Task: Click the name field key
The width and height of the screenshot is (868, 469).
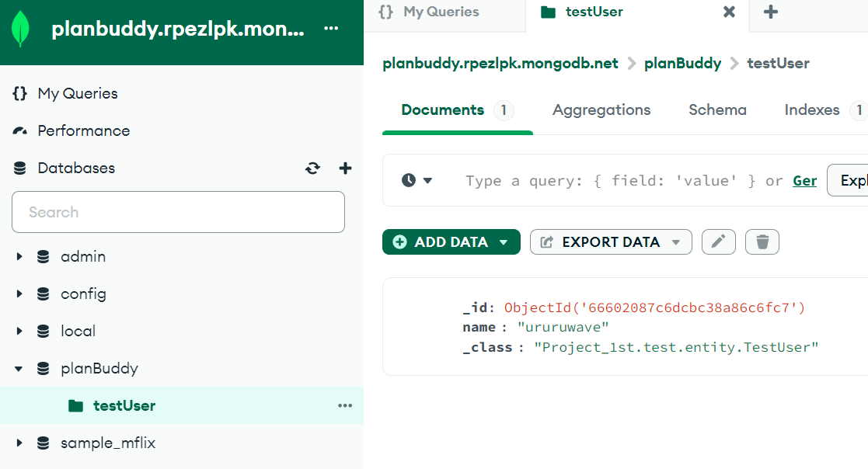Action: (x=479, y=328)
